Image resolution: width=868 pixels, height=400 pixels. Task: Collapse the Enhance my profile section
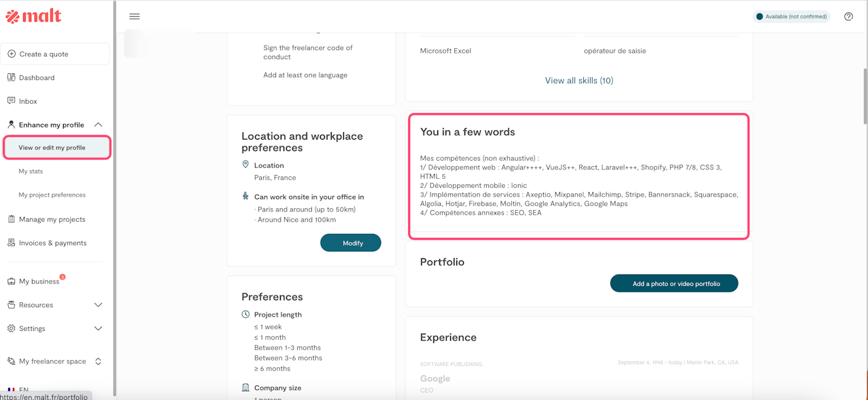98,125
